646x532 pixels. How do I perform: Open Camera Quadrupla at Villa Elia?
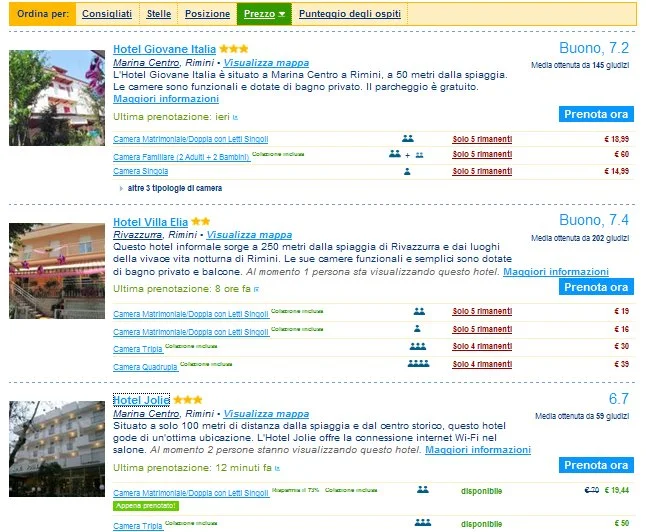[x=145, y=367]
